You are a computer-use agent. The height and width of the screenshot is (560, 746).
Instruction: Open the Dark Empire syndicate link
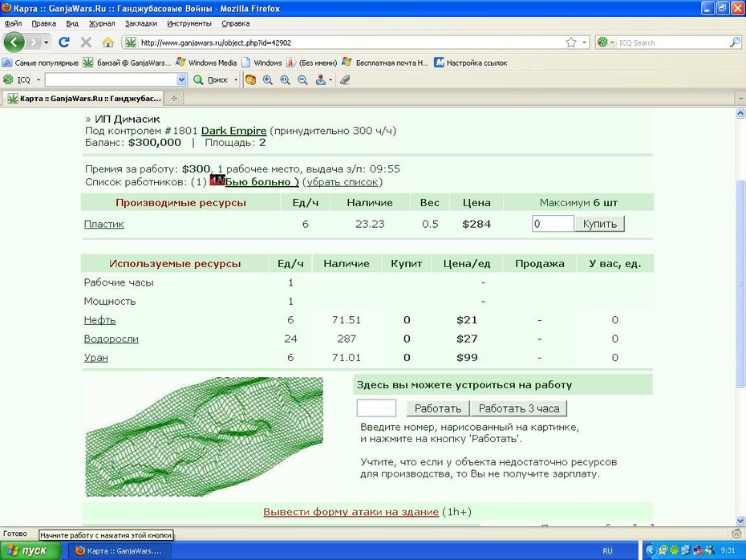[x=233, y=130]
